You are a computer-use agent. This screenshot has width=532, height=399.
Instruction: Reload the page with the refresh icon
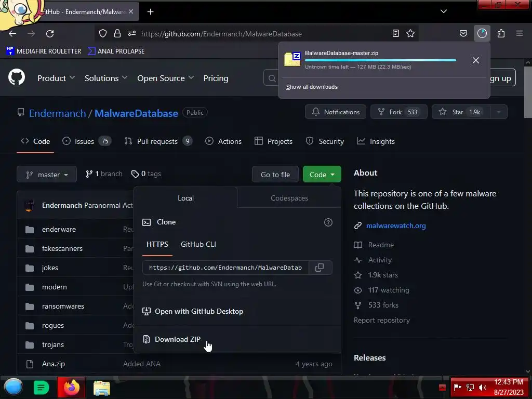pos(50,34)
